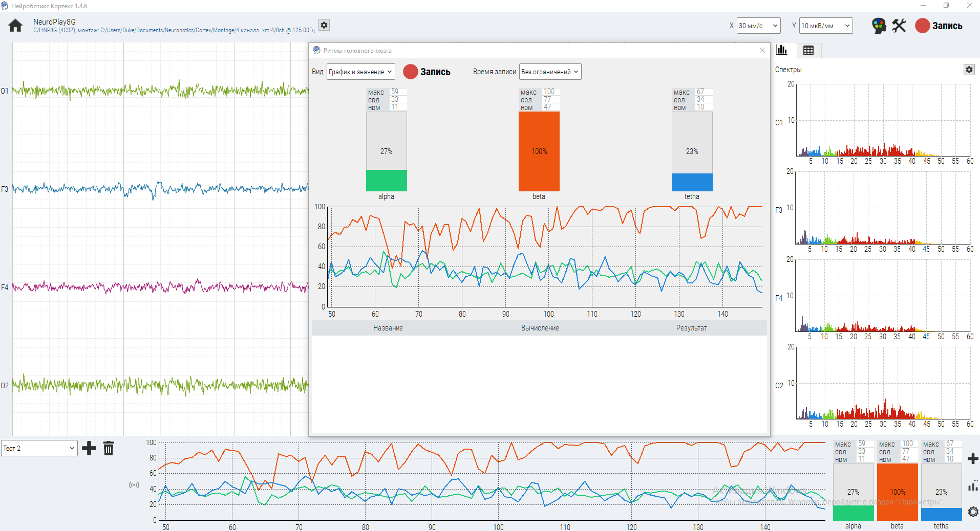The width and height of the screenshot is (980, 531).
Task: Open the Время записи dropdown
Action: tap(550, 72)
